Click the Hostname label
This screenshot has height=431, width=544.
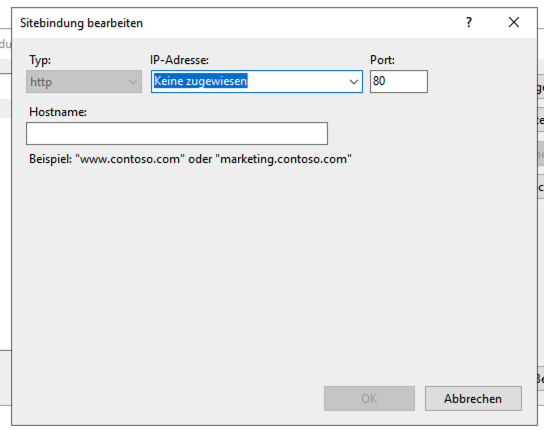coord(58,112)
